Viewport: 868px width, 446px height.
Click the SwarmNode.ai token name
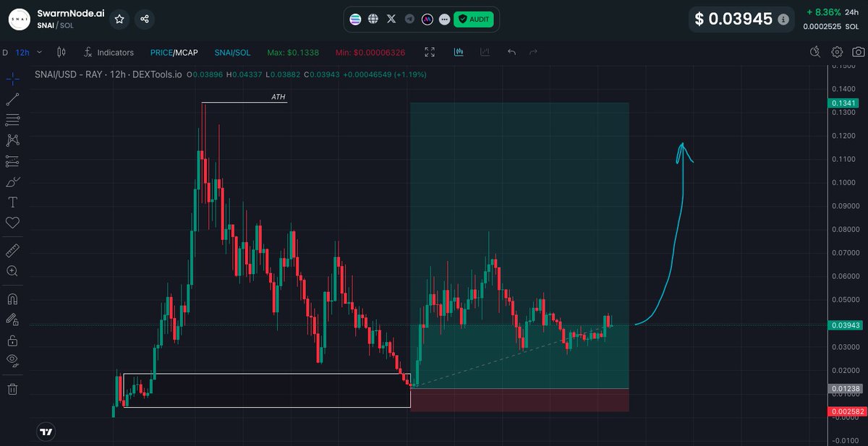70,13
